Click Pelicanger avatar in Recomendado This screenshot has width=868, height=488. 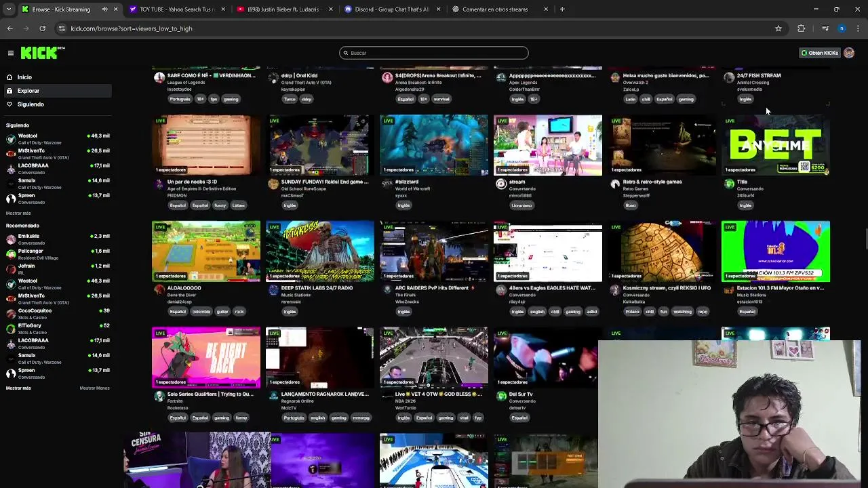[11, 254]
